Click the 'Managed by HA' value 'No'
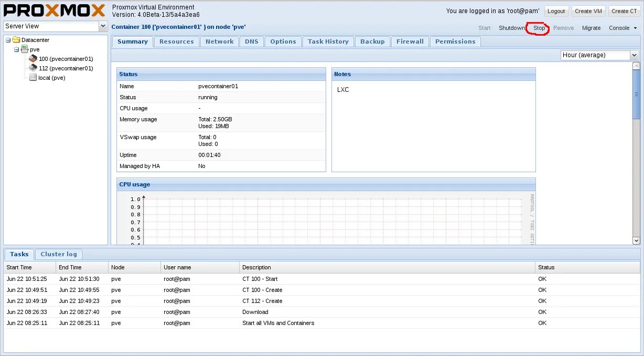Viewport: 644px width, 356px height. (202, 166)
